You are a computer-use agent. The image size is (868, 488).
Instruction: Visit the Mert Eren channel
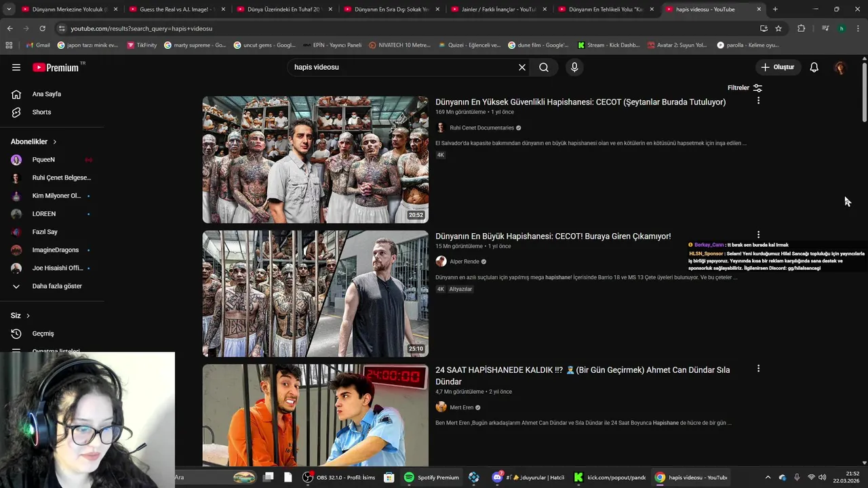461,407
